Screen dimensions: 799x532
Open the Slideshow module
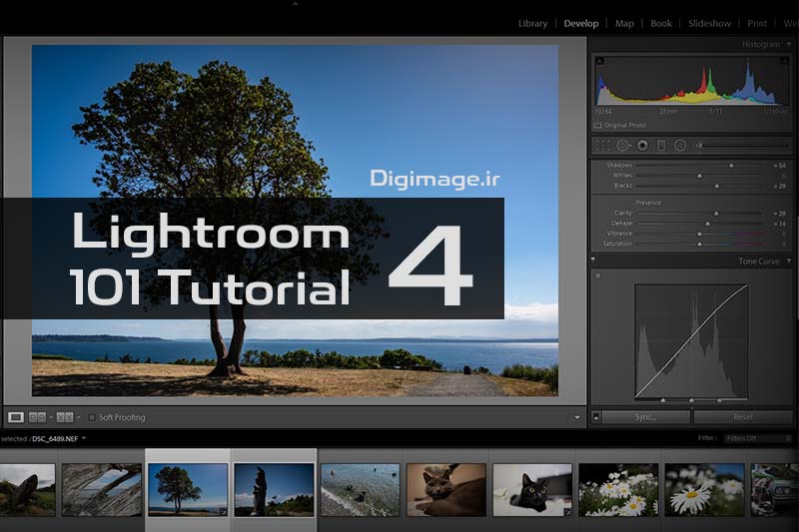tap(710, 23)
